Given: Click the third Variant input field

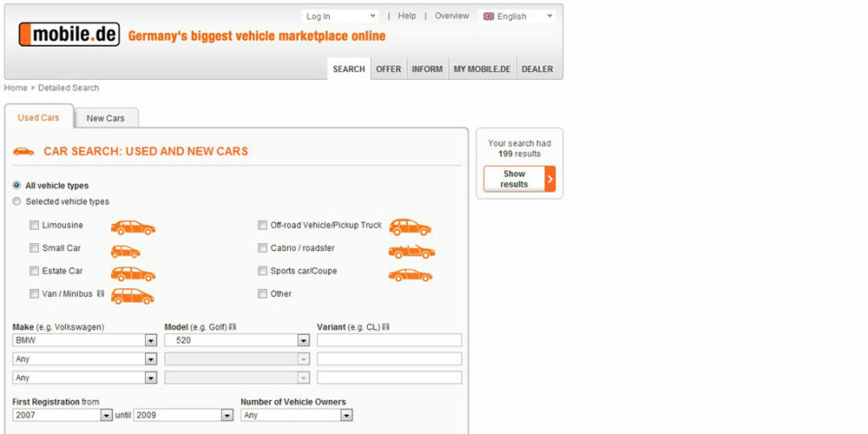Looking at the screenshot, I should (389, 378).
